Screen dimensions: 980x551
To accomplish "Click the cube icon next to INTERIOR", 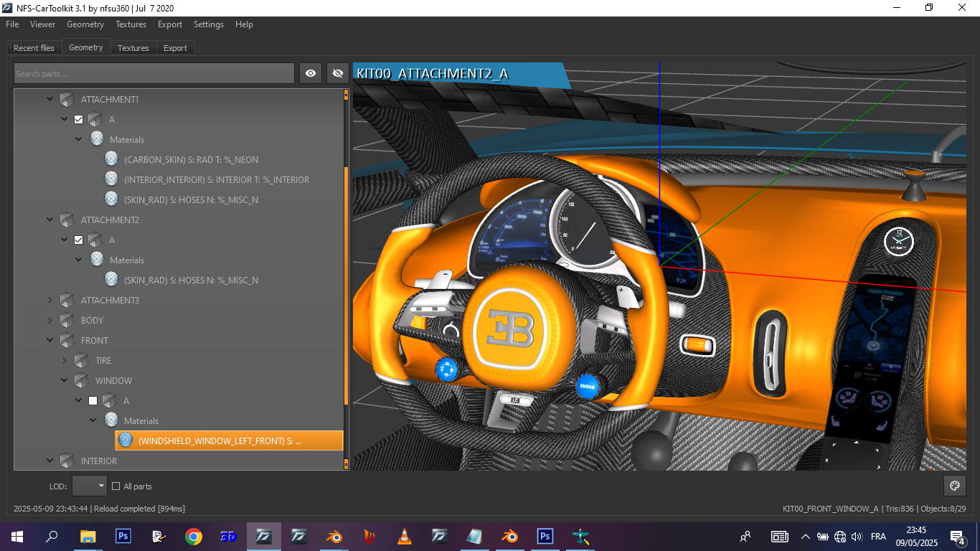I will pos(67,461).
